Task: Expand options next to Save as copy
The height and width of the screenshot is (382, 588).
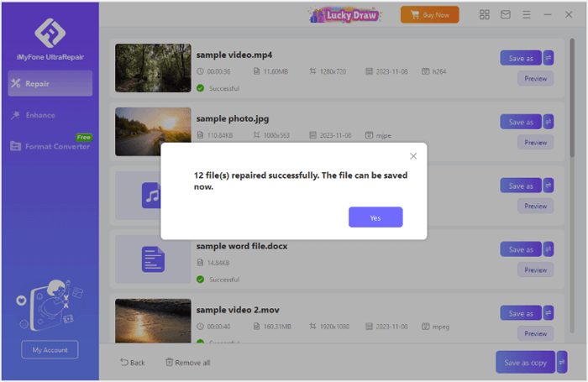Action: pyautogui.click(x=562, y=362)
